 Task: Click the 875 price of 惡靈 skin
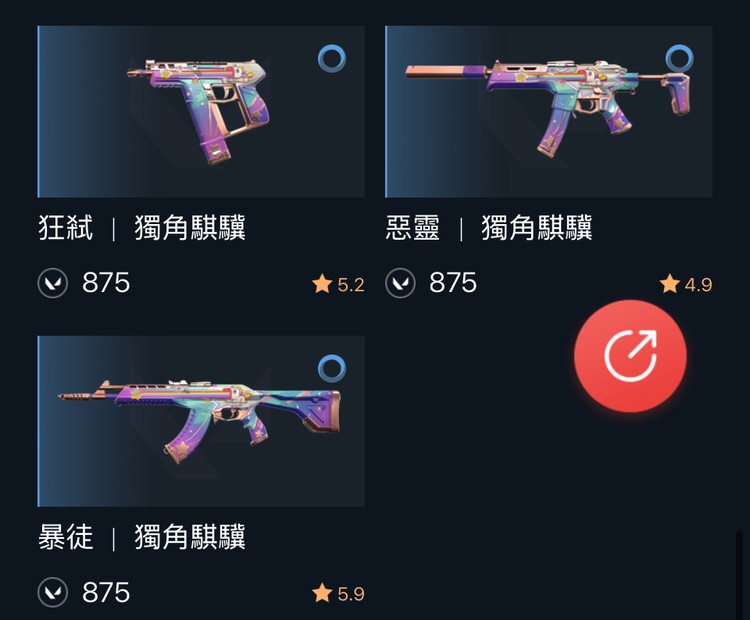pyautogui.click(x=453, y=283)
